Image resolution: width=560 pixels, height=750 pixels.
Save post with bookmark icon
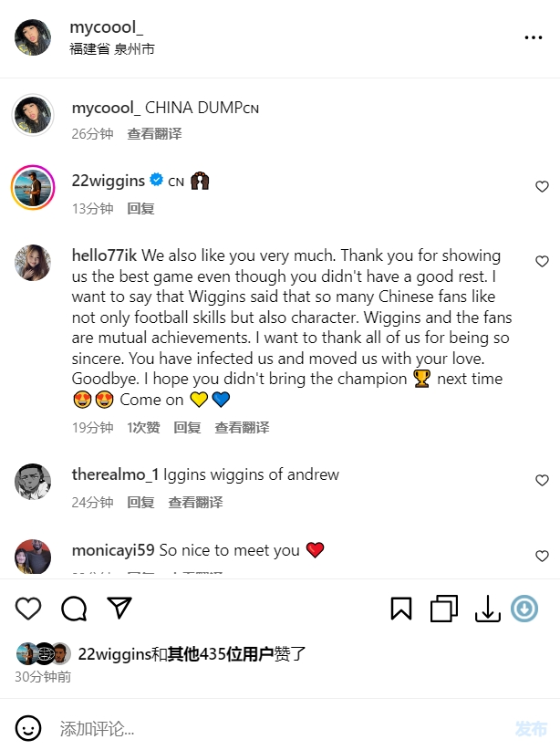click(x=400, y=609)
